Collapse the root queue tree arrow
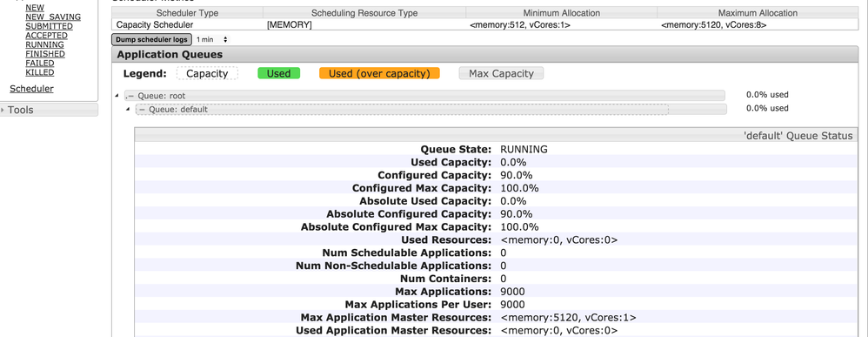This screenshot has height=337, width=868. [x=117, y=95]
